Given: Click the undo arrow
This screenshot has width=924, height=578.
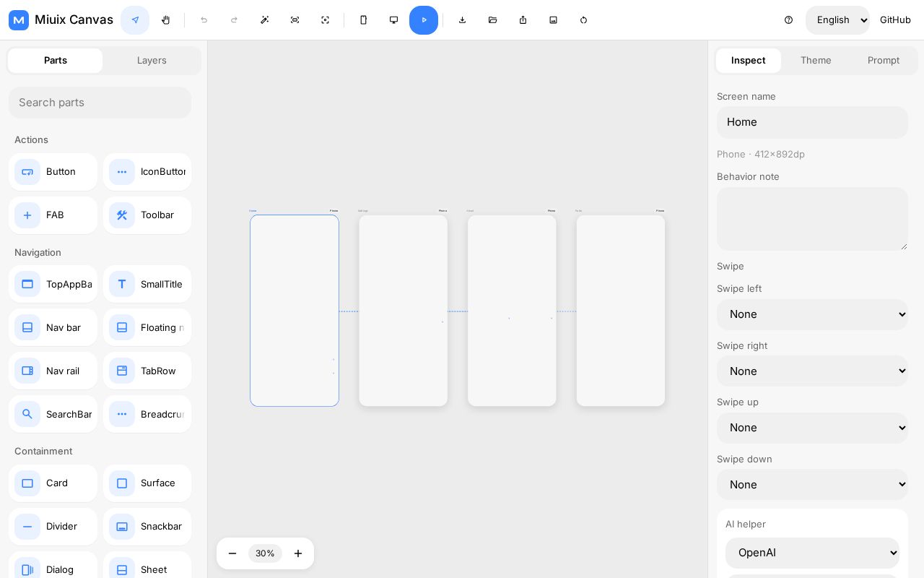Looking at the screenshot, I should click(x=204, y=20).
